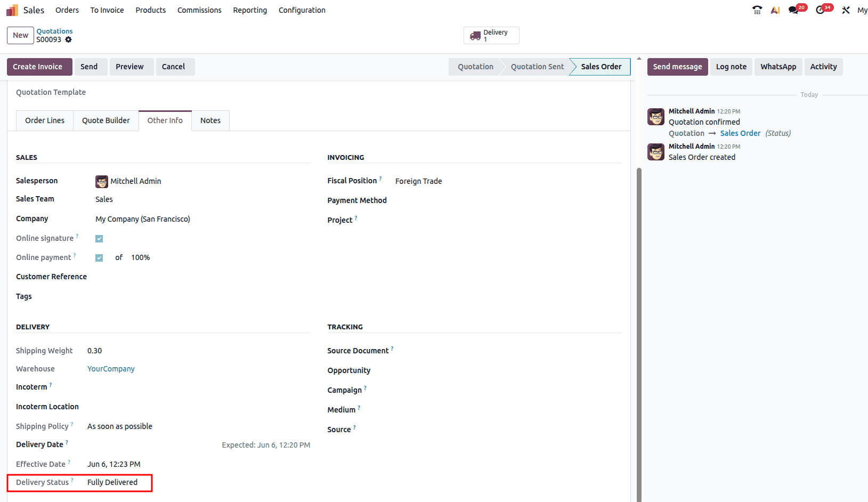Click the Medium field
The height and width of the screenshot is (502, 868).
508,410
